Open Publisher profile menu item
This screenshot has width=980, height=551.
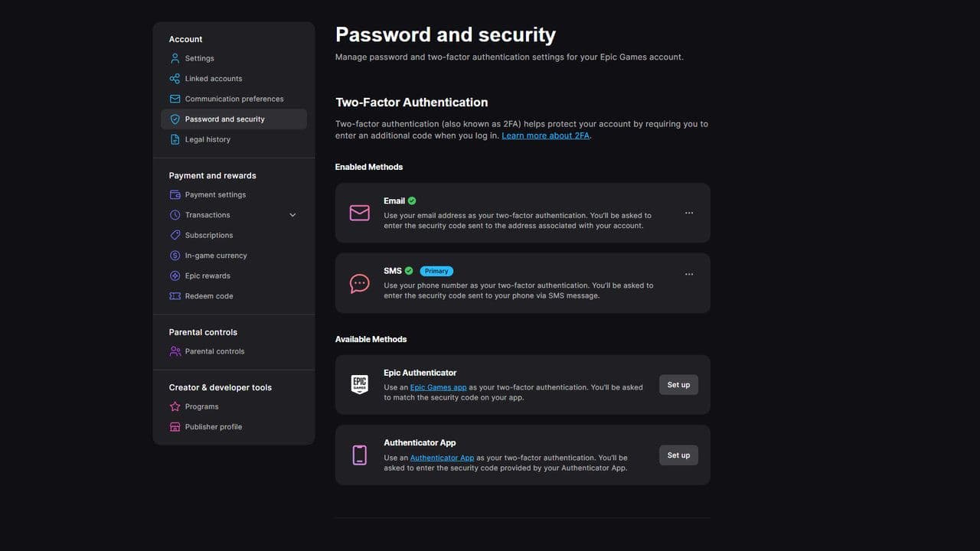[x=213, y=427]
